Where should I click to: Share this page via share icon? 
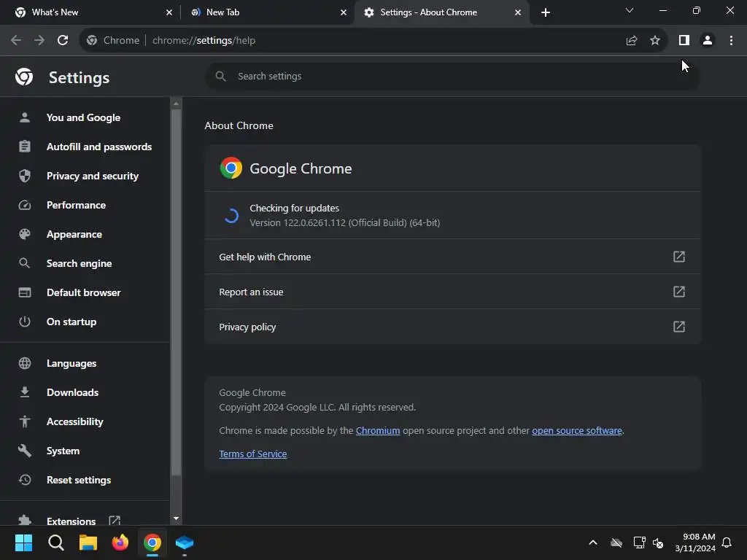click(632, 41)
